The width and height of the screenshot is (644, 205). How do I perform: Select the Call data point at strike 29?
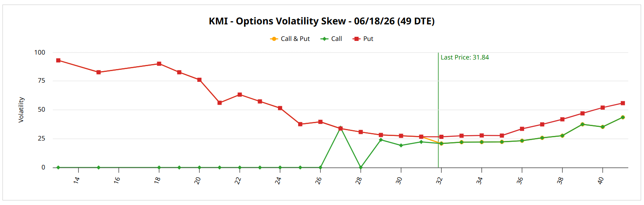(x=381, y=140)
